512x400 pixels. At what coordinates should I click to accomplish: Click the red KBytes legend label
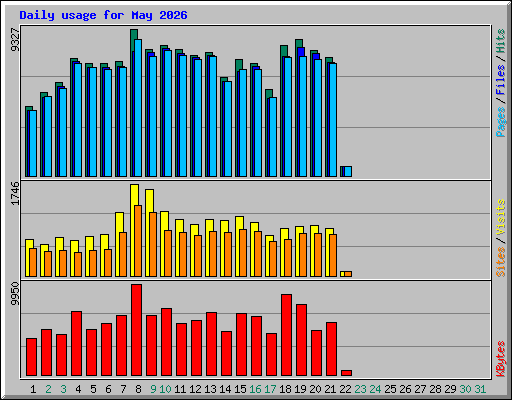500,359
